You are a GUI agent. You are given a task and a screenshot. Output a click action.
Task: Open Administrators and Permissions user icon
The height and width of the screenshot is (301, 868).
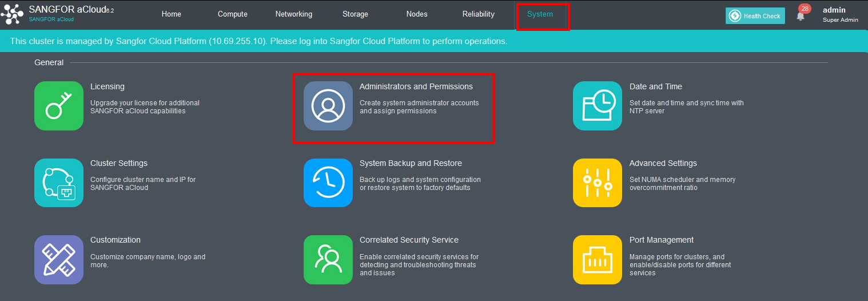click(328, 106)
